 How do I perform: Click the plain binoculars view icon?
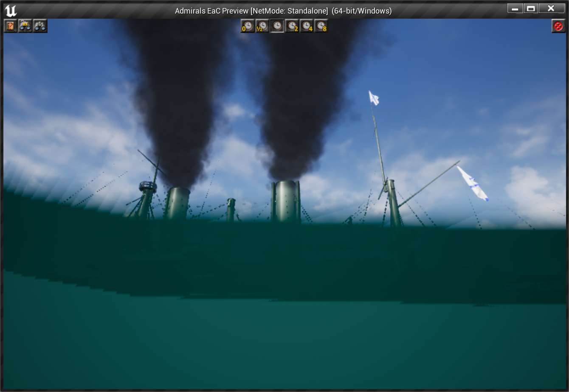[x=40, y=26]
